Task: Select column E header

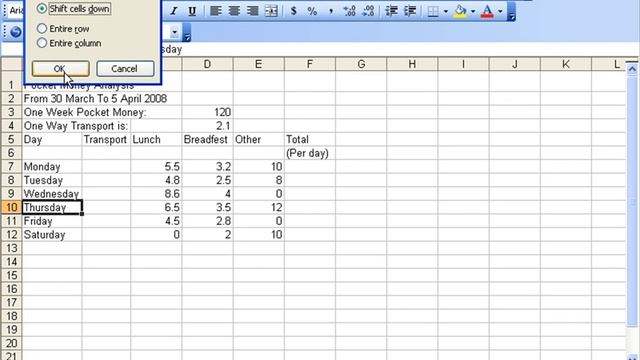Action: (258, 64)
